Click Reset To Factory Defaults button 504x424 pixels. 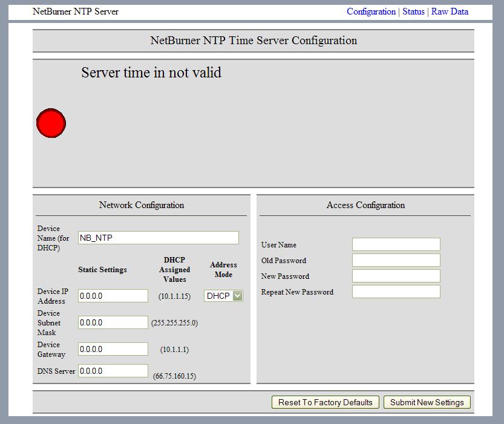pyautogui.click(x=326, y=402)
